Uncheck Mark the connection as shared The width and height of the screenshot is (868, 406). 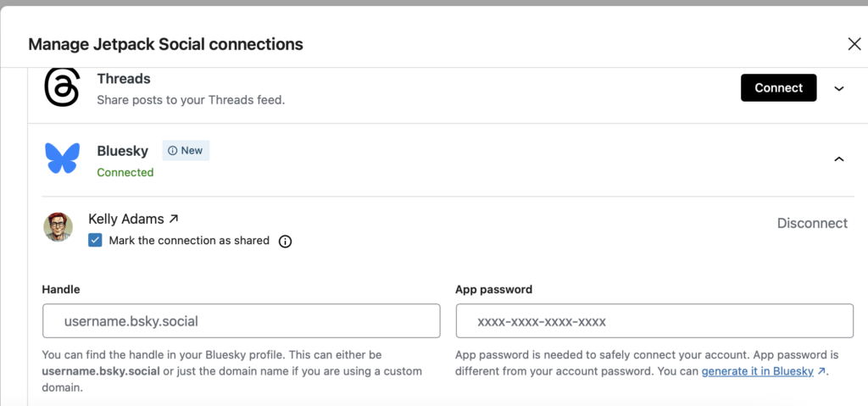tap(96, 241)
